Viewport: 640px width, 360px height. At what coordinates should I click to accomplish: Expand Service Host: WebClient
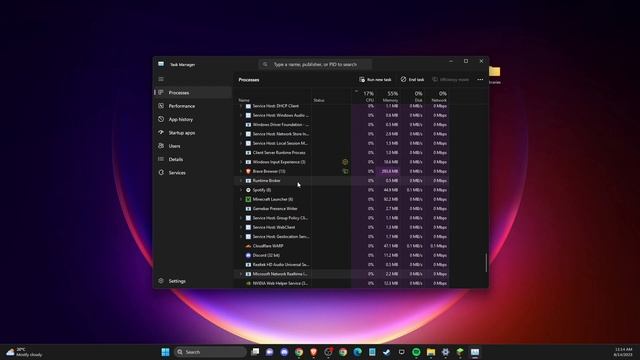(x=241, y=227)
